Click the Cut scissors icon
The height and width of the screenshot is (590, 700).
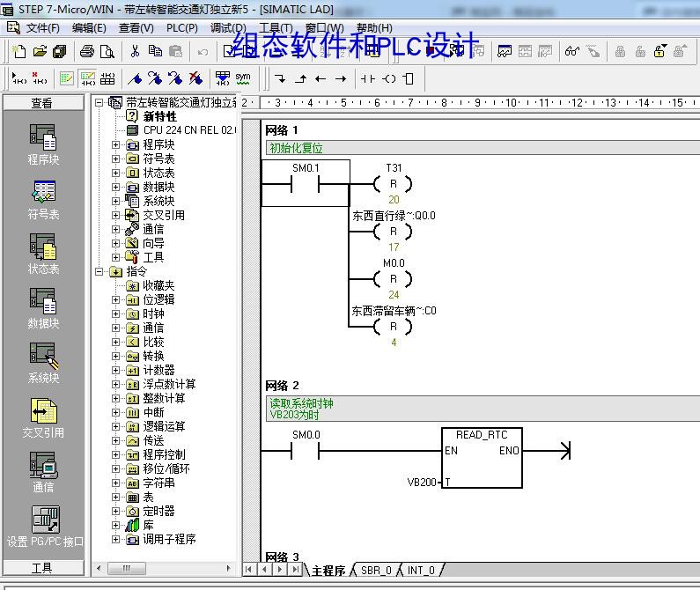click(x=135, y=51)
